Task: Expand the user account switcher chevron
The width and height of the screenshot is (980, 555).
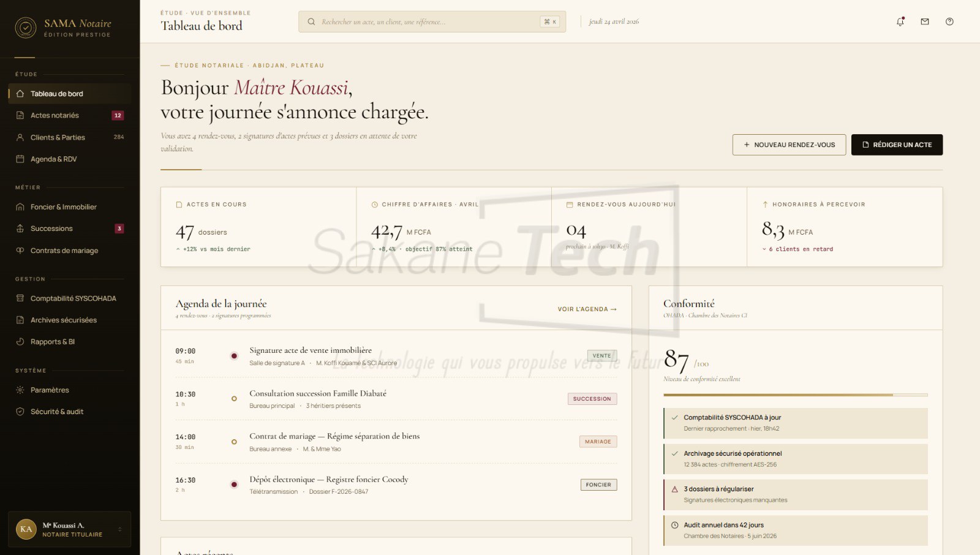Action: [x=120, y=529]
